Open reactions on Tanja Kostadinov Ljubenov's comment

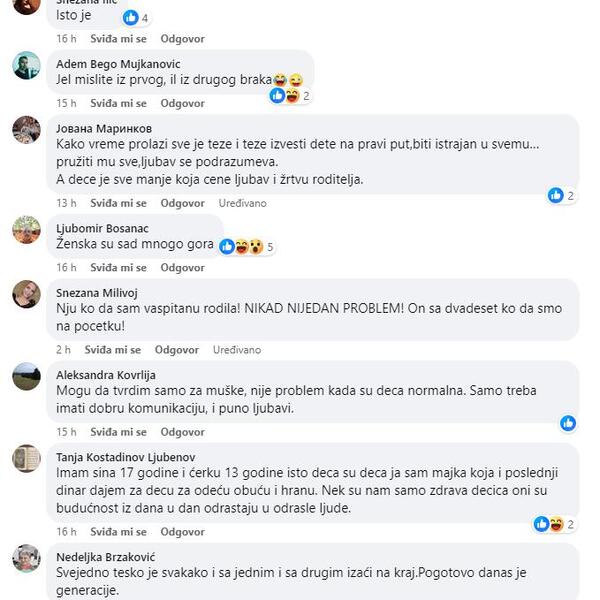(x=556, y=524)
